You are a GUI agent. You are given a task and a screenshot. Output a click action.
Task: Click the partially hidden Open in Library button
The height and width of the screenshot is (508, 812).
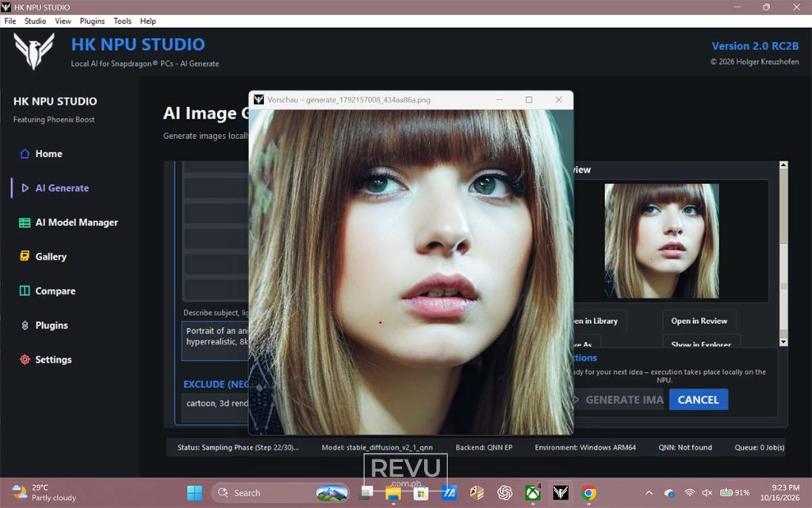click(599, 321)
